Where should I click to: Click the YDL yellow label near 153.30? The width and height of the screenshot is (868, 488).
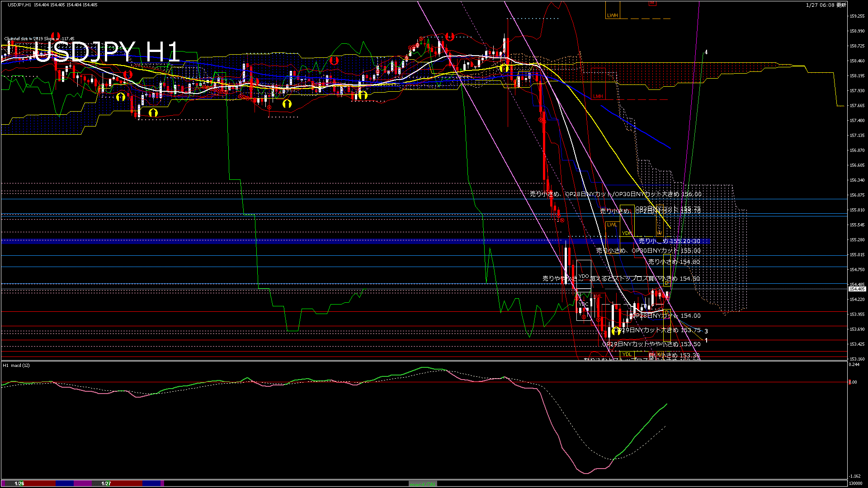pos(627,355)
